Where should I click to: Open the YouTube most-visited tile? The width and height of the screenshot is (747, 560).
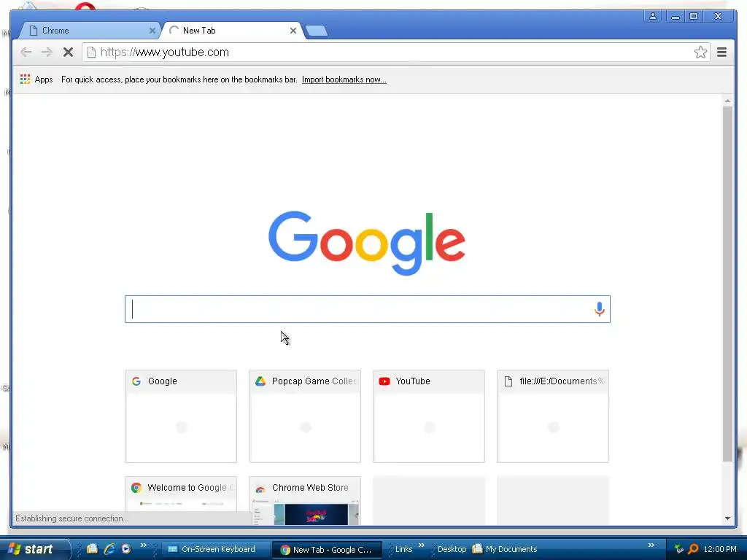point(429,416)
